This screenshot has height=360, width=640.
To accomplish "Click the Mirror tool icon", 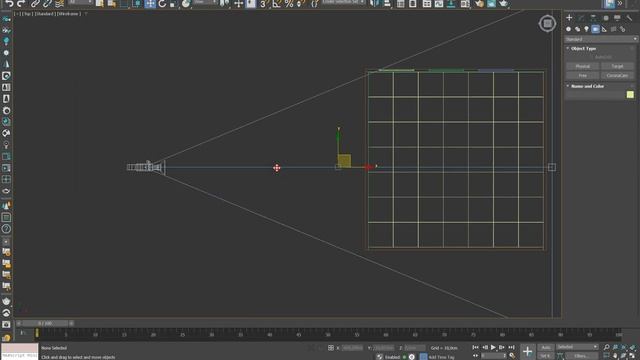I will (374, 4).
